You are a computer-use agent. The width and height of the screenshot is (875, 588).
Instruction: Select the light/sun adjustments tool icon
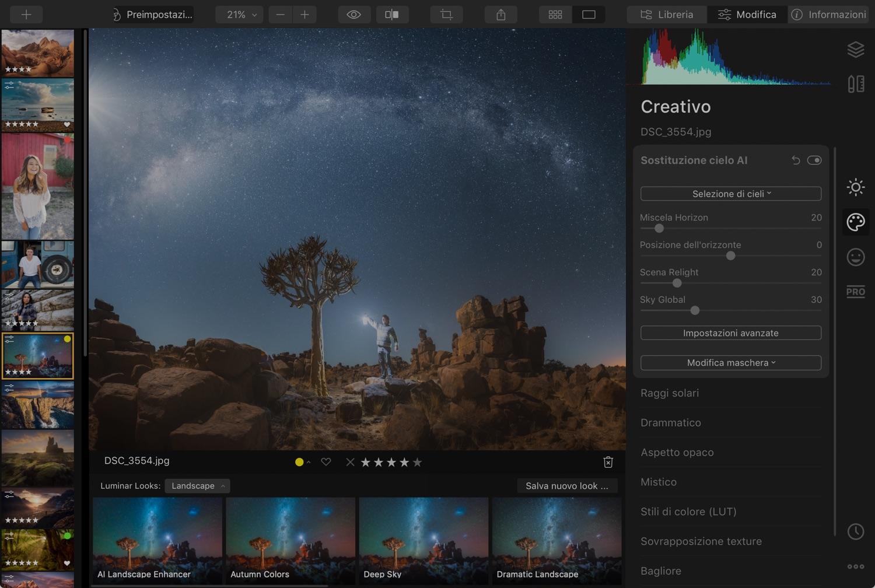point(855,187)
